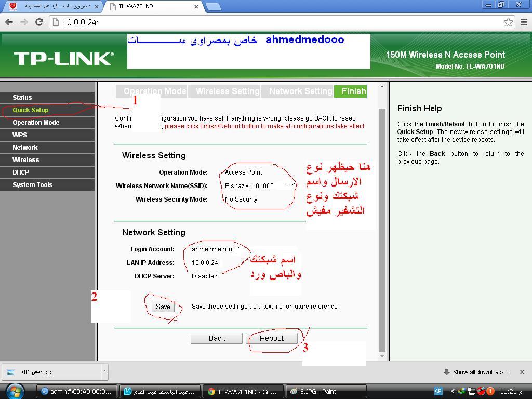Screen dimensions: 532x399
Task: Switch to 3.JPG Paint taskbar window
Action: (x=326, y=392)
